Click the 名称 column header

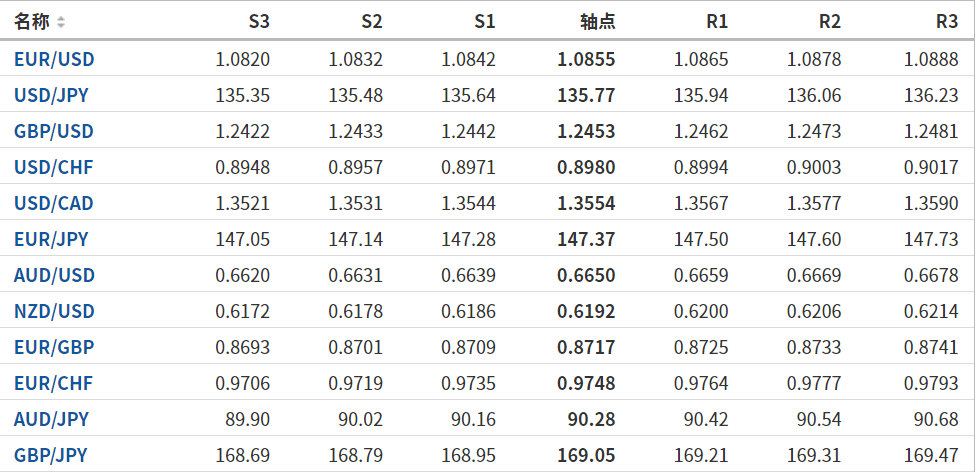[x=32, y=21]
